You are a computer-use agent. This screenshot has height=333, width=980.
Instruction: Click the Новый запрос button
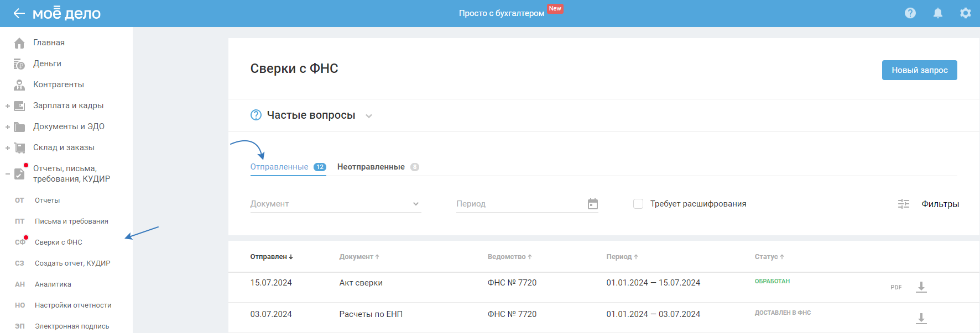(920, 70)
